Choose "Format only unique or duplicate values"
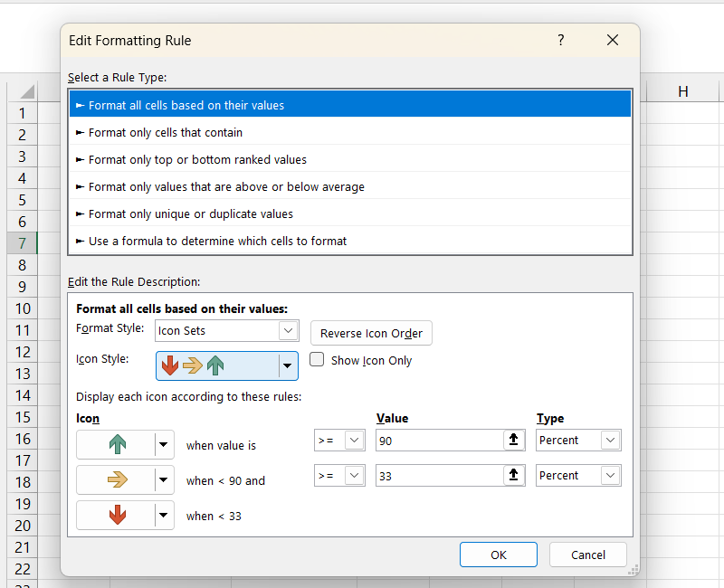The height and width of the screenshot is (588, 724). (x=190, y=213)
